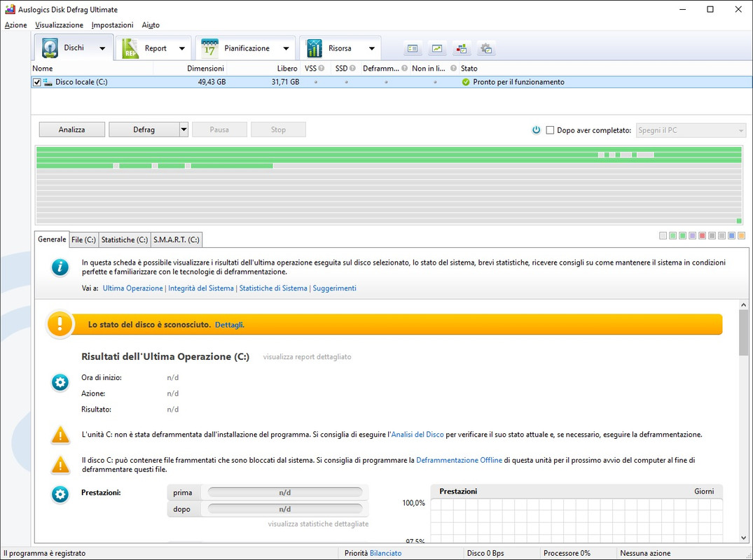
Task: Click the performance graph toolbar icon
Action: point(437,48)
